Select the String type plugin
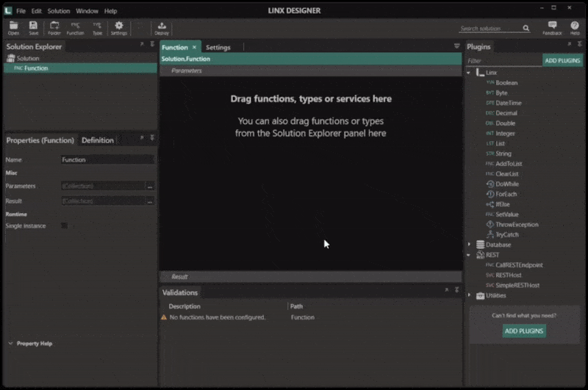The width and height of the screenshot is (588, 390). [x=498, y=154]
